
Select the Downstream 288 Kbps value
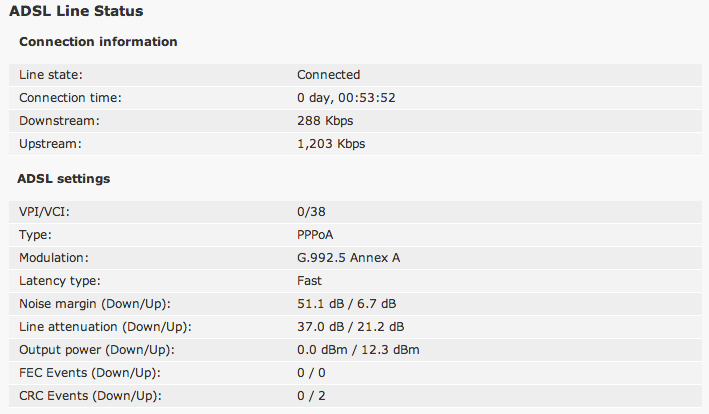[x=325, y=121]
